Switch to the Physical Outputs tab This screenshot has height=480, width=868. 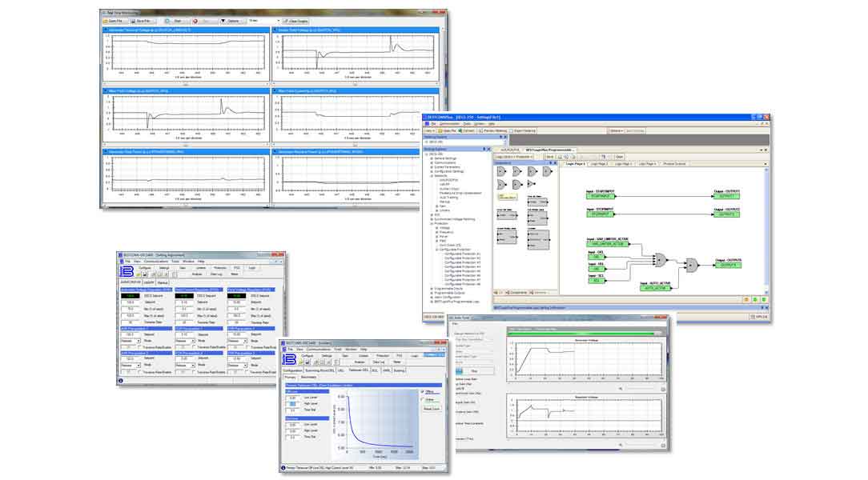674,164
